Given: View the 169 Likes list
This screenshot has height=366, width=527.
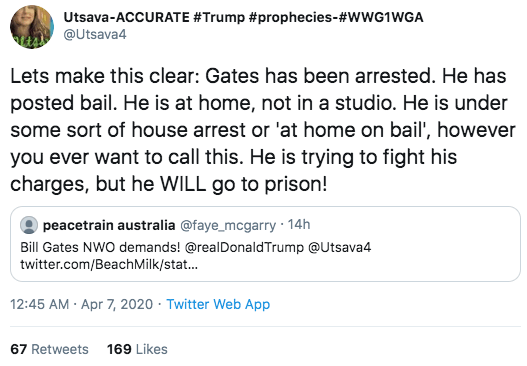Looking at the screenshot, I should [137, 349].
